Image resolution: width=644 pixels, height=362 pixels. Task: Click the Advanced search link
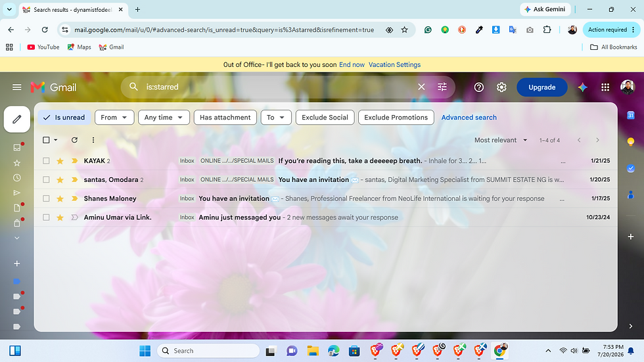pos(469,118)
